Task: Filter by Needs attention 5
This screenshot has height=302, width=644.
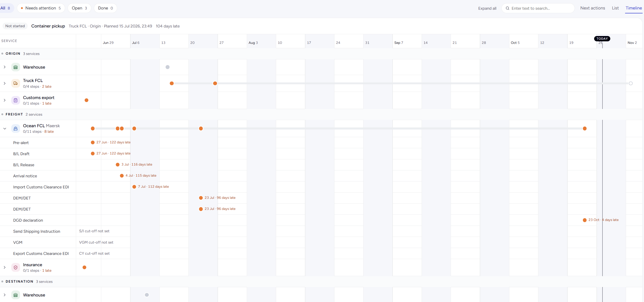Action: click(41, 8)
